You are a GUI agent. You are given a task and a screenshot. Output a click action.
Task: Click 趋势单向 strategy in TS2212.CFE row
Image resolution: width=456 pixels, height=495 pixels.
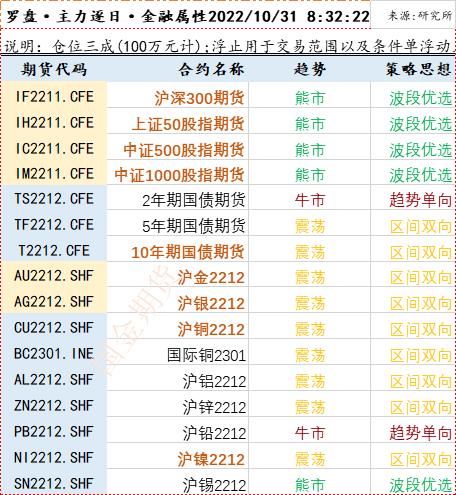tap(421, 200)
